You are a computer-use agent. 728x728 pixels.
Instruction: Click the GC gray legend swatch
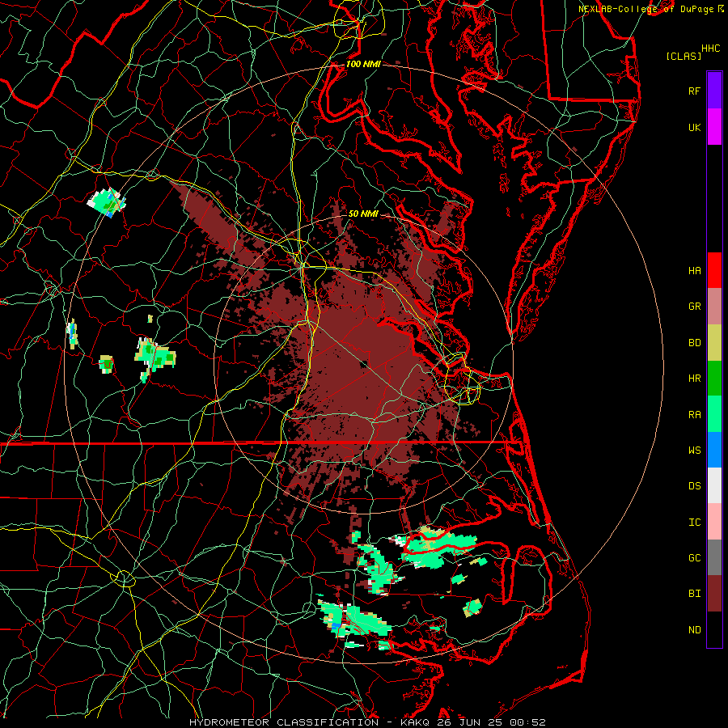[x=714, y=557]
